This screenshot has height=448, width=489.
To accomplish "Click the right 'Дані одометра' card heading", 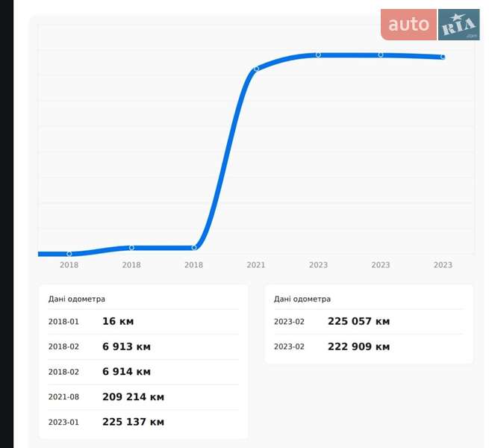I will click(x=302, y=299).
